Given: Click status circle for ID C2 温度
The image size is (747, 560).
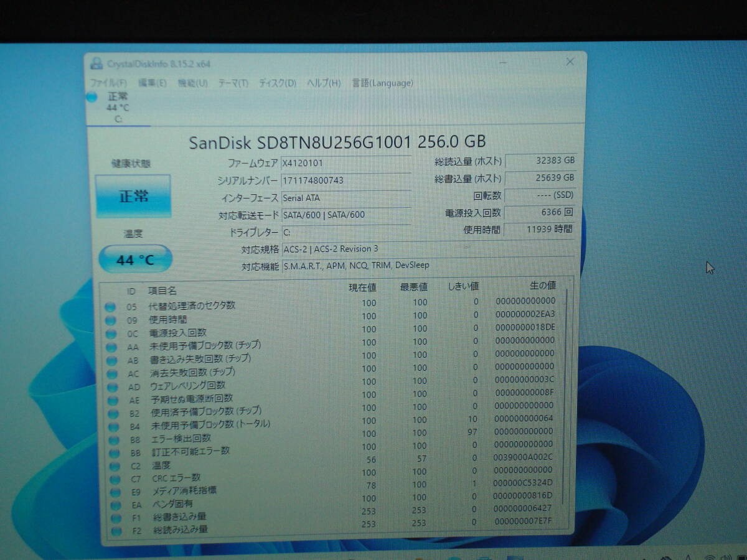Looking at the screenshot, I should (x=113, y=466).
